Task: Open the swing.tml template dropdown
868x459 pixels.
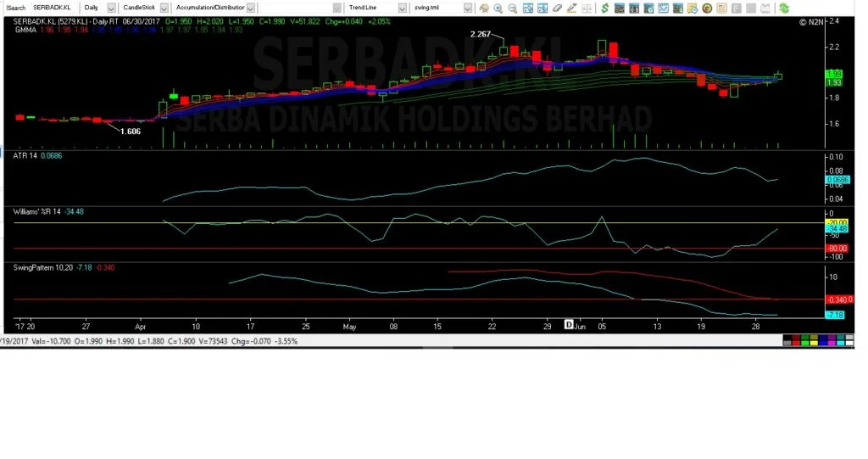Action: (468, 8)
